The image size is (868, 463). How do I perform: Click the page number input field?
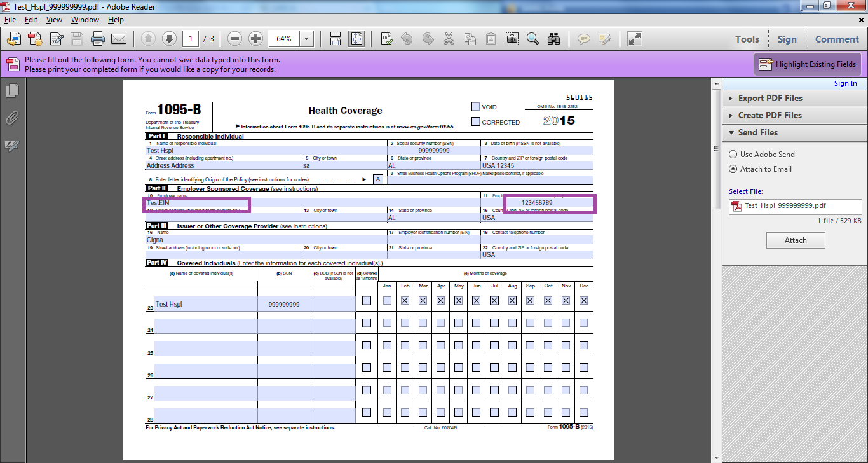191,39
